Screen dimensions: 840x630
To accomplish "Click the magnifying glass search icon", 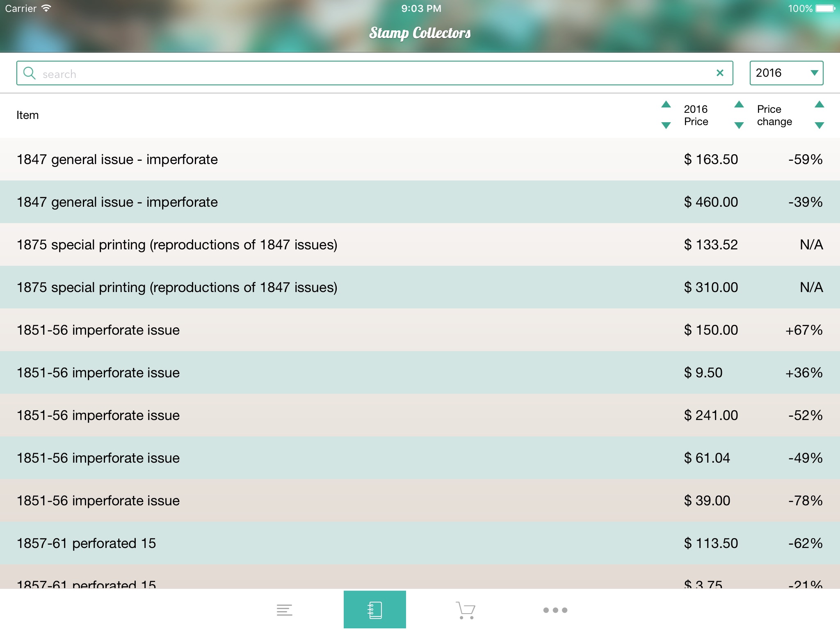I will point(29,73).
